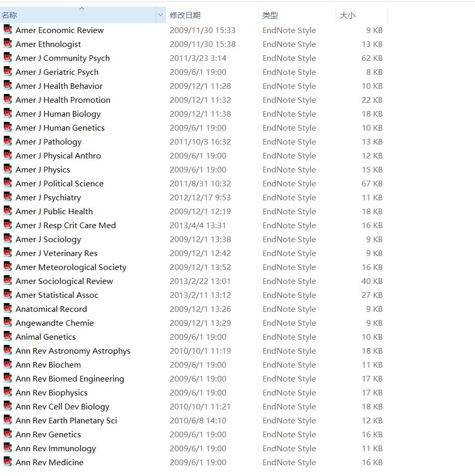The height and width of the screenshot is (476, 475).
Task: Click the Angewandte Chemie style icon
Action: [x=8, y=323]
